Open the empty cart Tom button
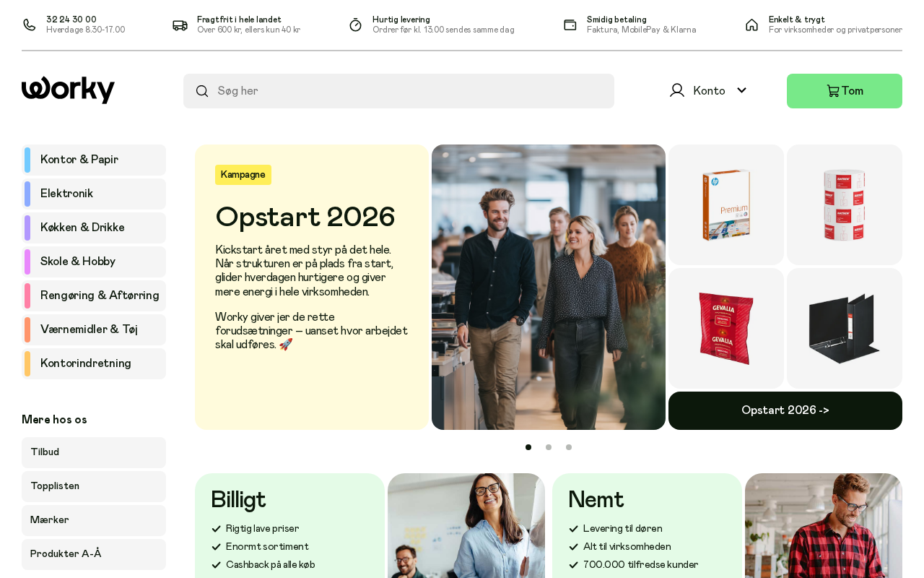 click(x=845, y=91)
